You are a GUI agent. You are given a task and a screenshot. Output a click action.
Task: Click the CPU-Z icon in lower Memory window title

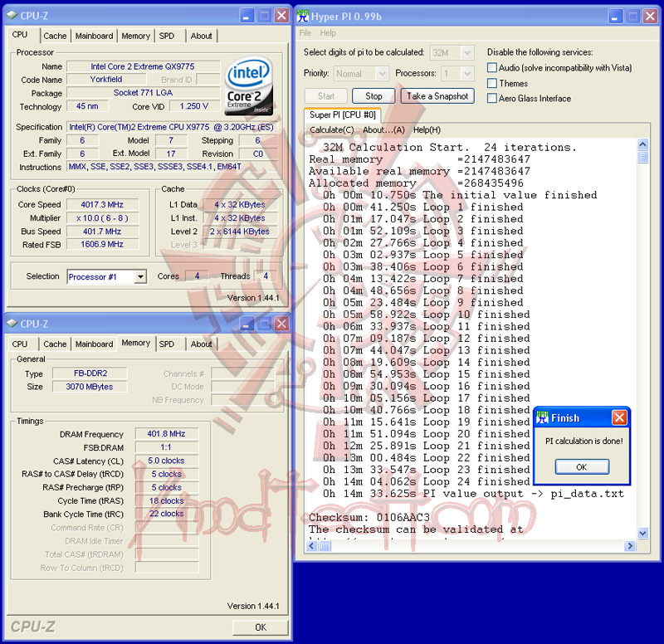(x=12, y=324)
